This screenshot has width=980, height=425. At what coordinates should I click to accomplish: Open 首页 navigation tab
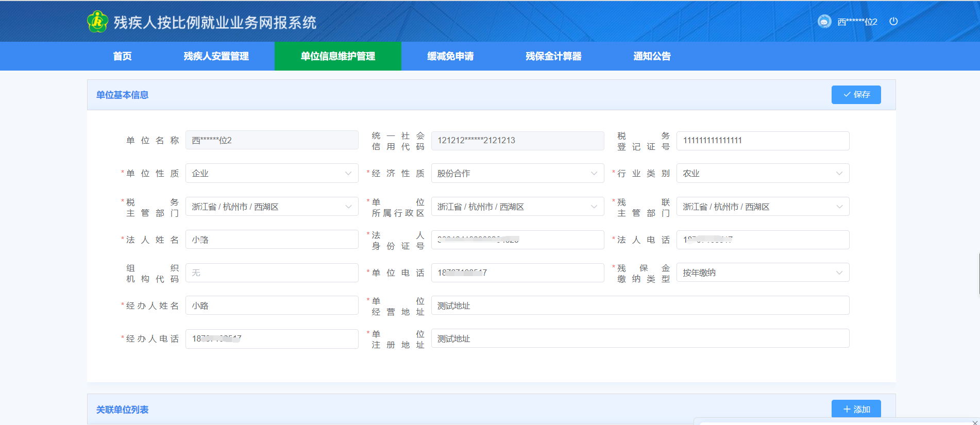pyautogui.click(x=123, y=56)
